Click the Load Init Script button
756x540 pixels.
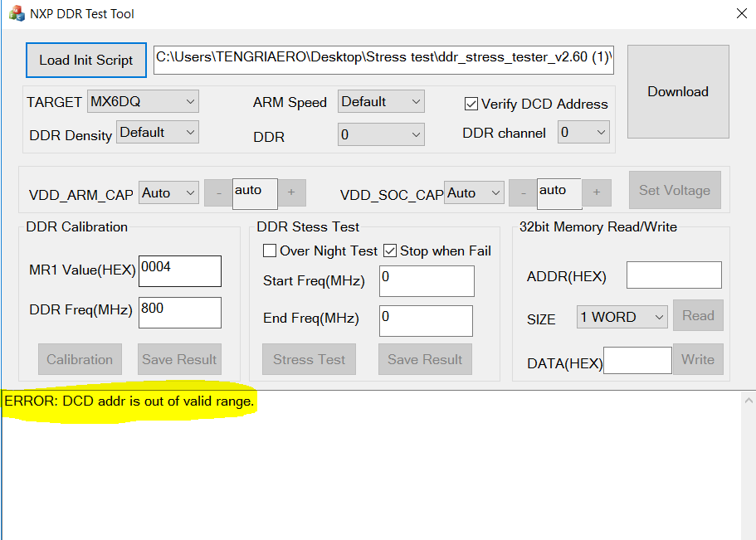[85, 61]
